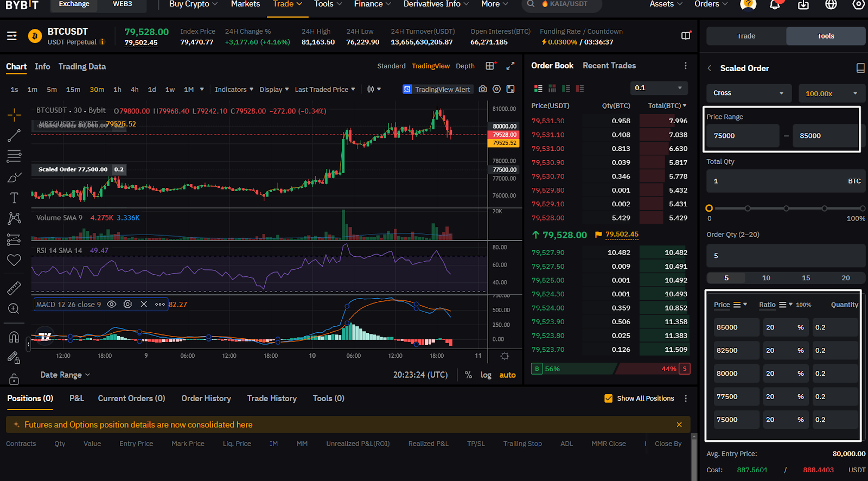Expand chart to fullscreen
The width and height of the screenshot is (868, 481).
510,66
